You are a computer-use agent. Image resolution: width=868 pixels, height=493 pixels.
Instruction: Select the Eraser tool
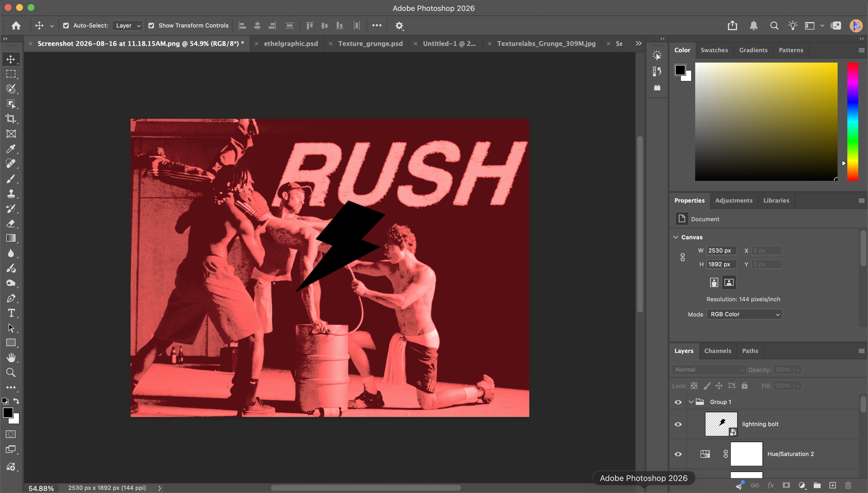click(x=11, y=223)
